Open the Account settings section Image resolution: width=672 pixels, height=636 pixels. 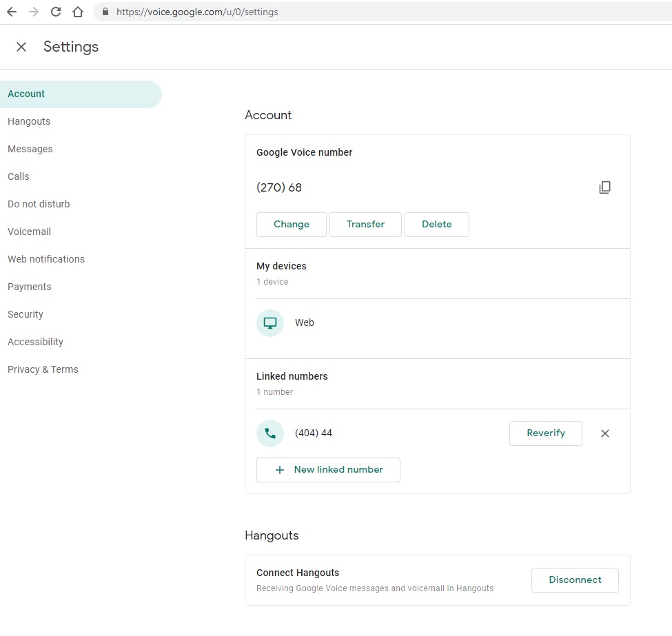pyautogui.click(x=81, y=94)
